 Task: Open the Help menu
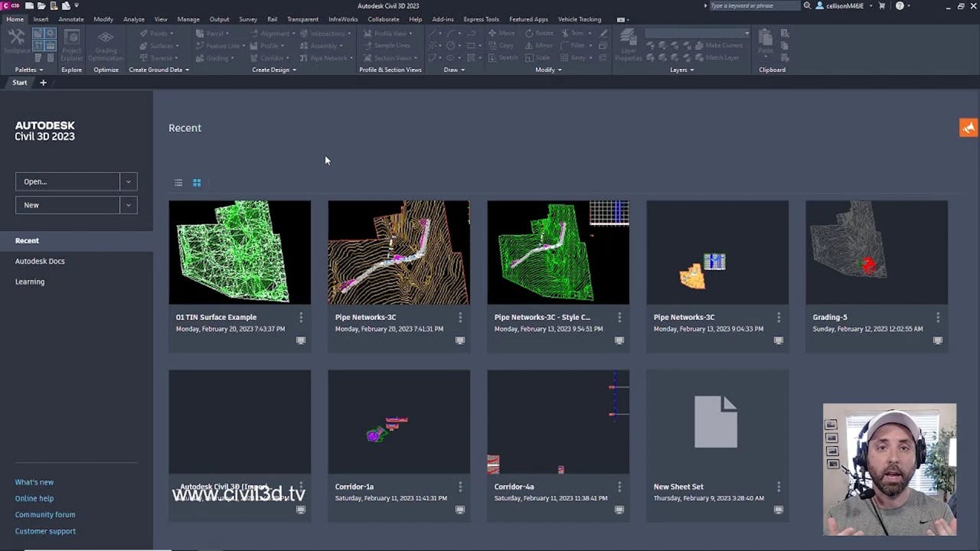point(416,19)
